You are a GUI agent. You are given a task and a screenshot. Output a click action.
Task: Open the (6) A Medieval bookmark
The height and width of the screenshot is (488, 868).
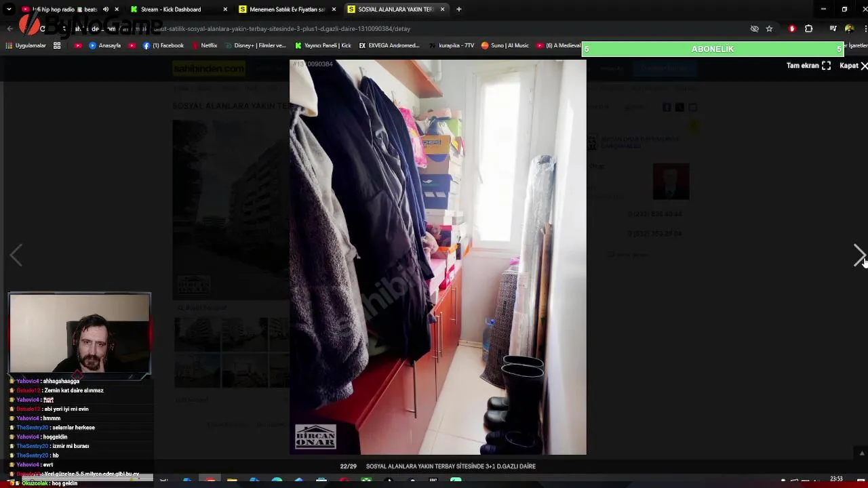tap(559, 45)
